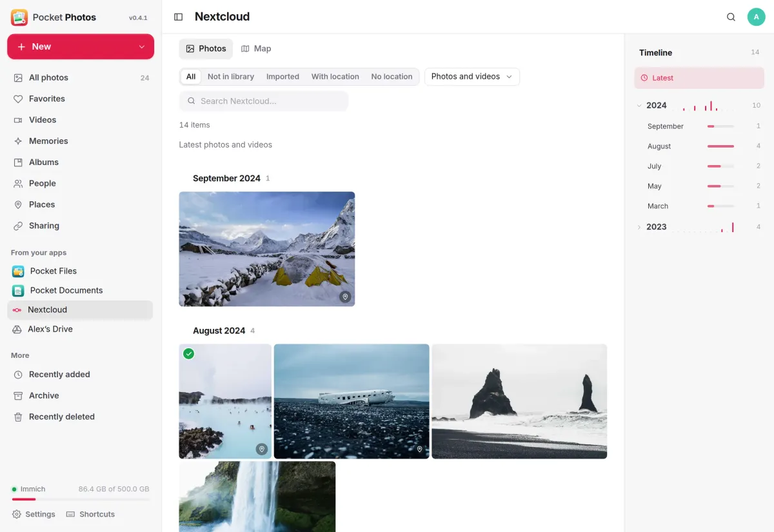Click the All photos sidebar icon
This screenshot has width=774, height=532.
point(18,77)
